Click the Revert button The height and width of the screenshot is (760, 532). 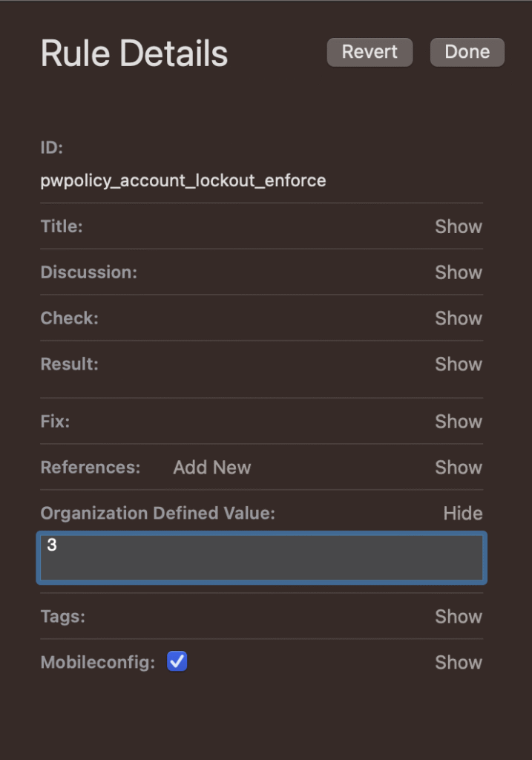pyautogui.click(x=369, y=52)
